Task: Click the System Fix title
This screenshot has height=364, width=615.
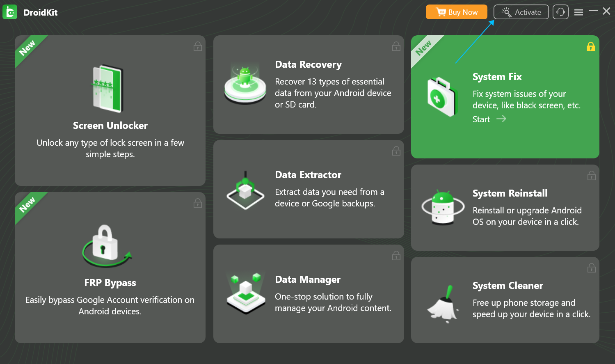Action: [497, 77]
